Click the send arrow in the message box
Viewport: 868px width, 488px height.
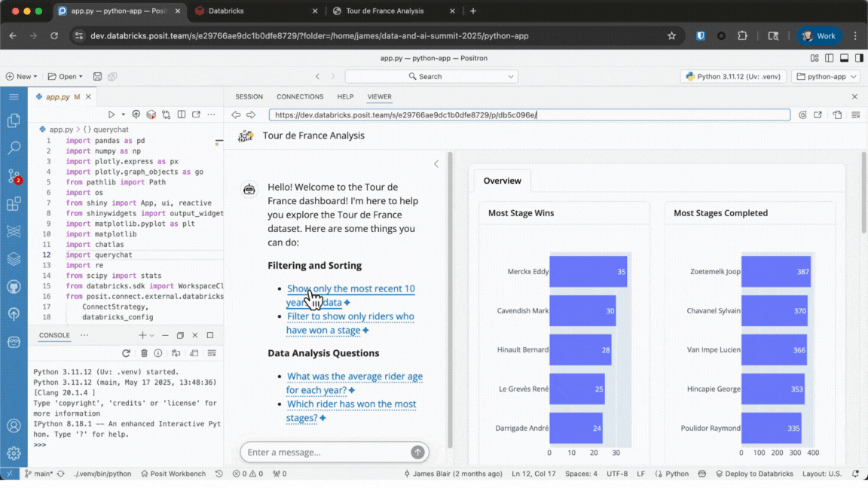pyautogui.click(x=417, y=452)
